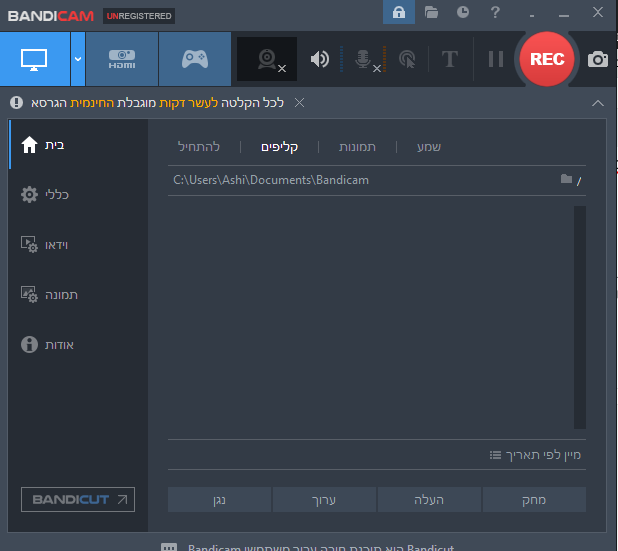The width and height of the screenshot is (618, 551).
Task: Switch to the שמע audio tab
Action: pyautogui.click(x=429, y=147)
